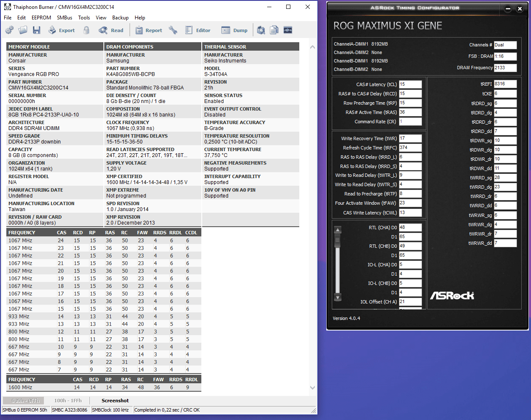Click the RAS# Active Time (tRAS) field
The height and width of the screenshot is (420, 531).
coord(410,112)
